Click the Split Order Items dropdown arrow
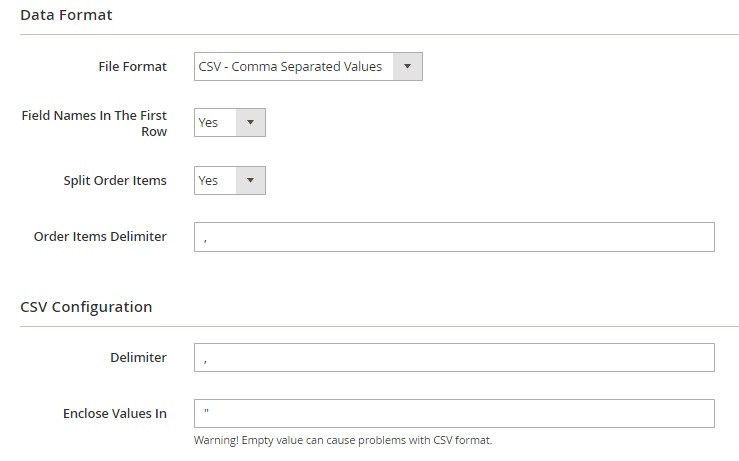739x461 pixels. [x=250, y=181]
